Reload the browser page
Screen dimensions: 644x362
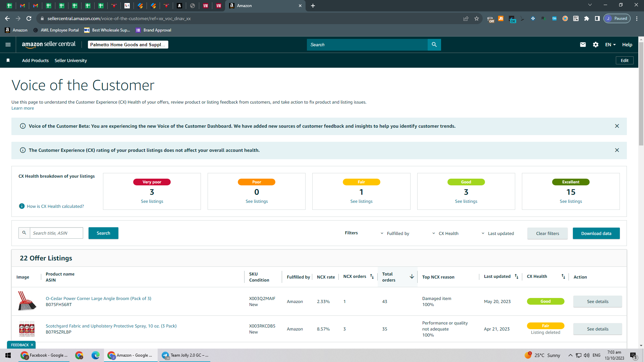(29, 18)
